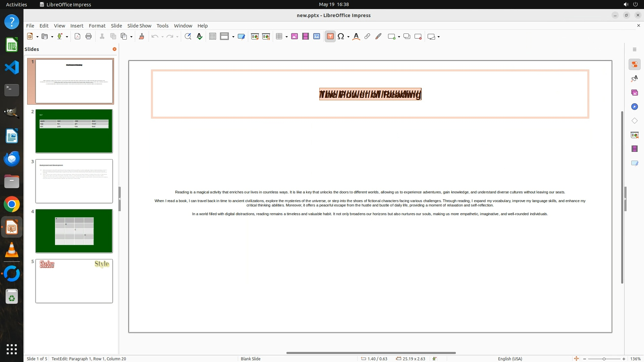Click Insert Chart toolbar icon
The image size is (644, 362).
point(317,37)
